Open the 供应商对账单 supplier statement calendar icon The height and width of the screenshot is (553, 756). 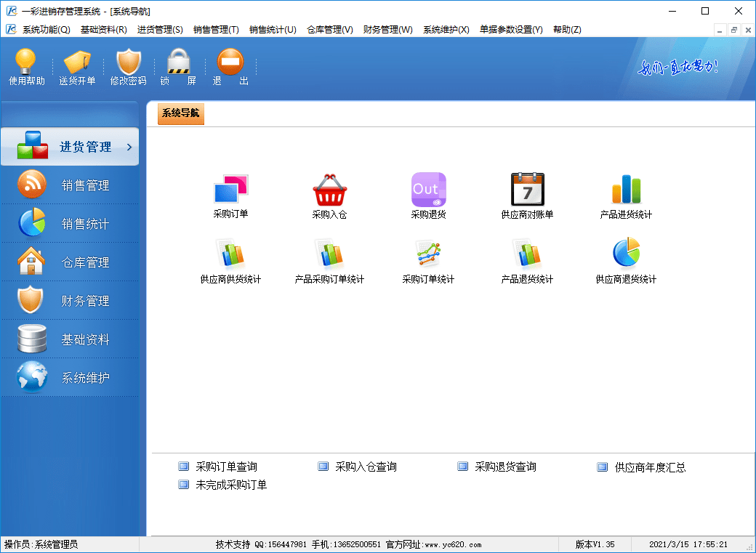coord(527,190)
